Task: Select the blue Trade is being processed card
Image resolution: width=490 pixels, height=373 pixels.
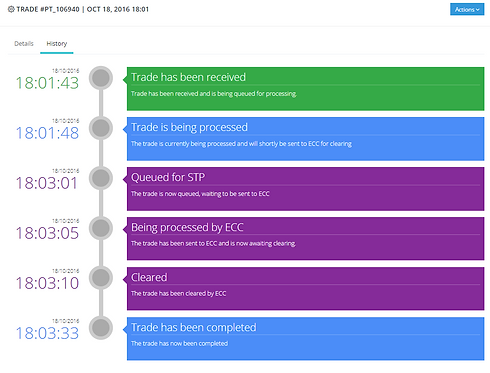Action: point(305,139)
